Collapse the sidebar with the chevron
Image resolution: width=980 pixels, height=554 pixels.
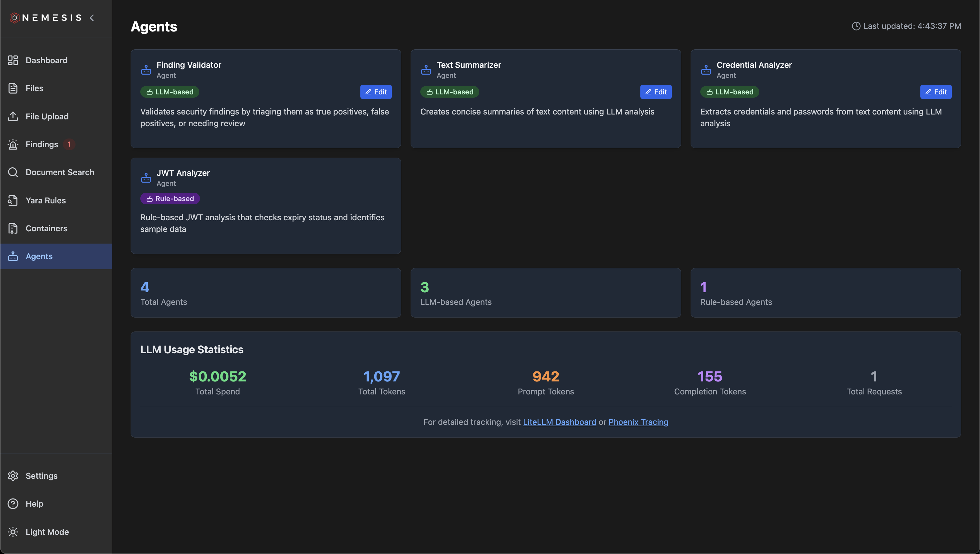92,18
